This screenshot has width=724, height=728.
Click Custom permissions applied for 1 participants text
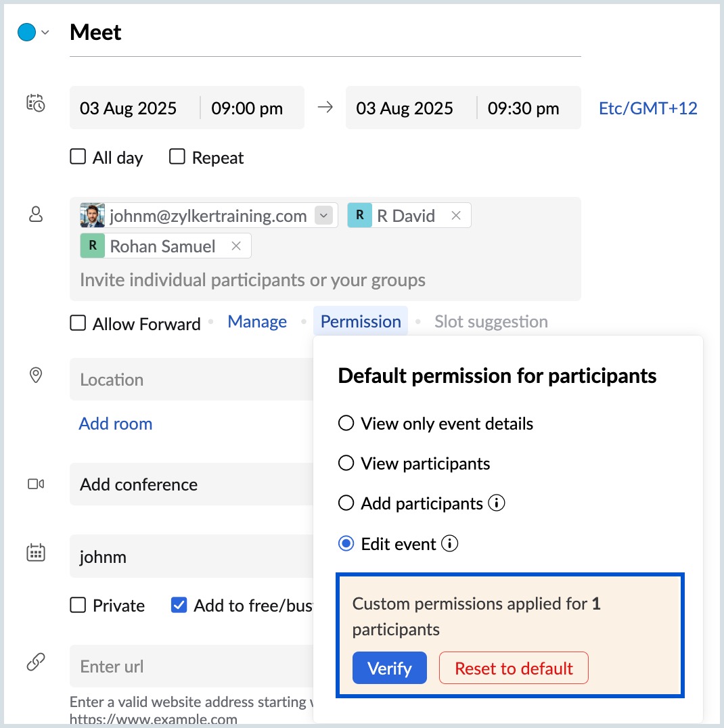pyautogui.click(x=476, y=616)
